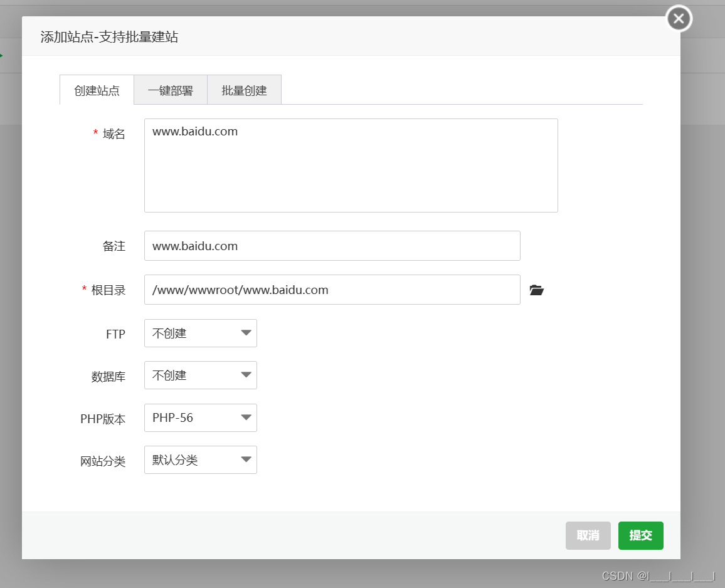Select the 备注 remark input field
This screenshot has height=588, width=725.
pyautogui.click(x=332, y=246)
